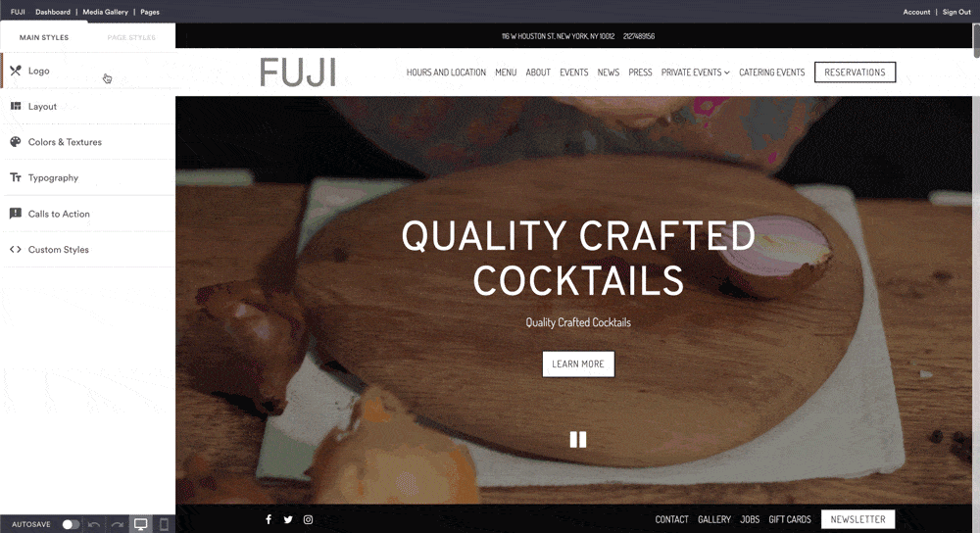Switch to desktop preview mode
This screenshot has width=980, height=533.
140,524
